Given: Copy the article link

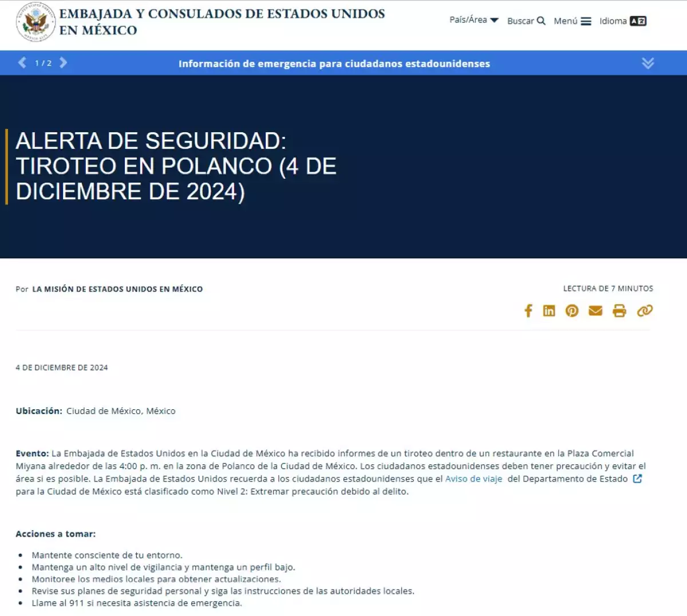Looking at the screenshot, I should 643,311.
